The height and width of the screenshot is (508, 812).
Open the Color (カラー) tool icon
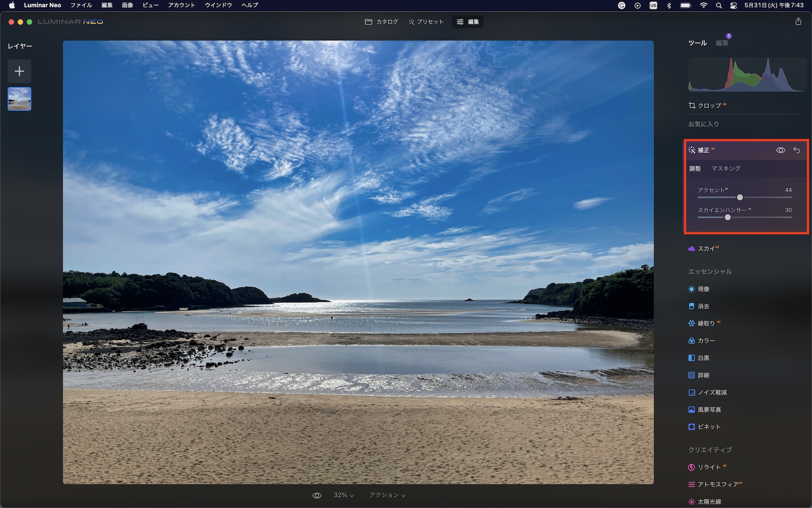coord(691,341)
